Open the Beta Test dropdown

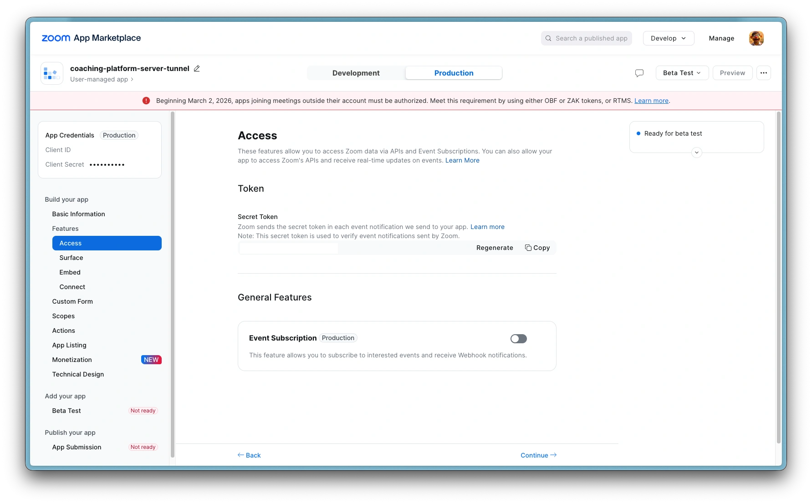click(x=682, y=73)
